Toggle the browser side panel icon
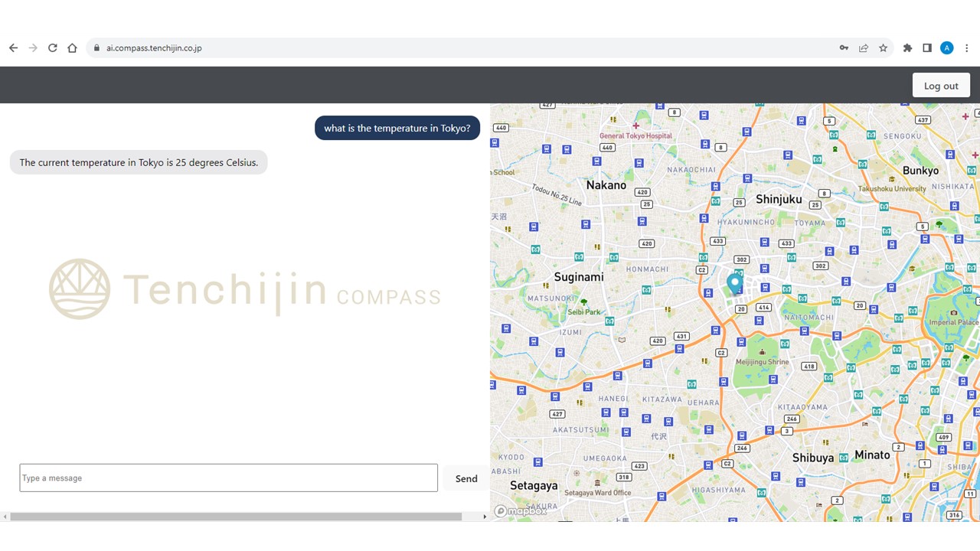Viewport: 980px width, 551px height. (x=927, y=47)
